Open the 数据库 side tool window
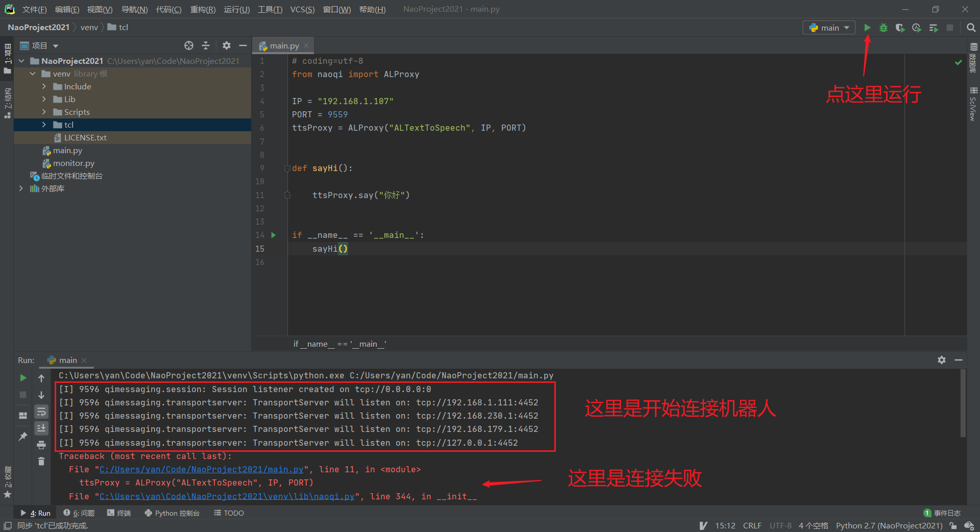 coord(973,58)
